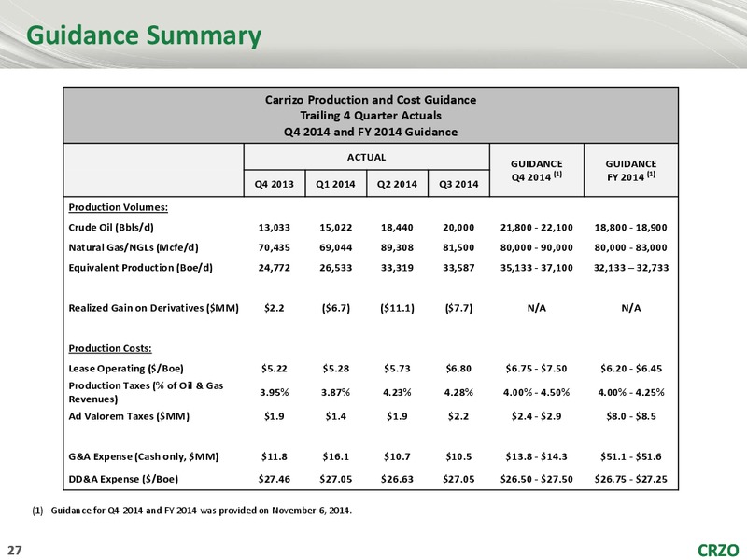Select lease operating value $6.80
This screenshot has height=560, width=747.
click(x=458, y=368)
